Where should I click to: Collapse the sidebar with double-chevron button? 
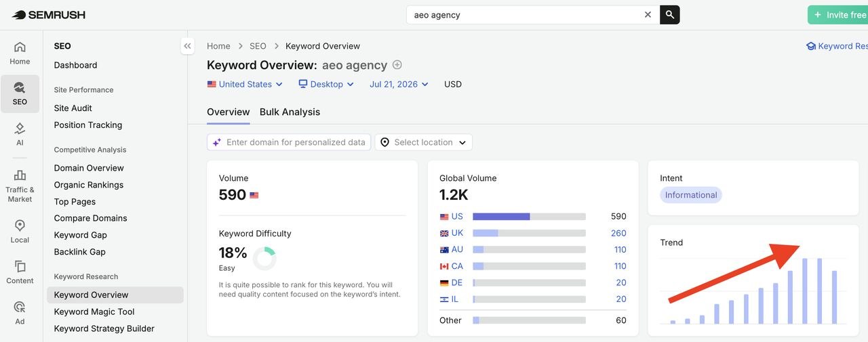coord(187,46)
